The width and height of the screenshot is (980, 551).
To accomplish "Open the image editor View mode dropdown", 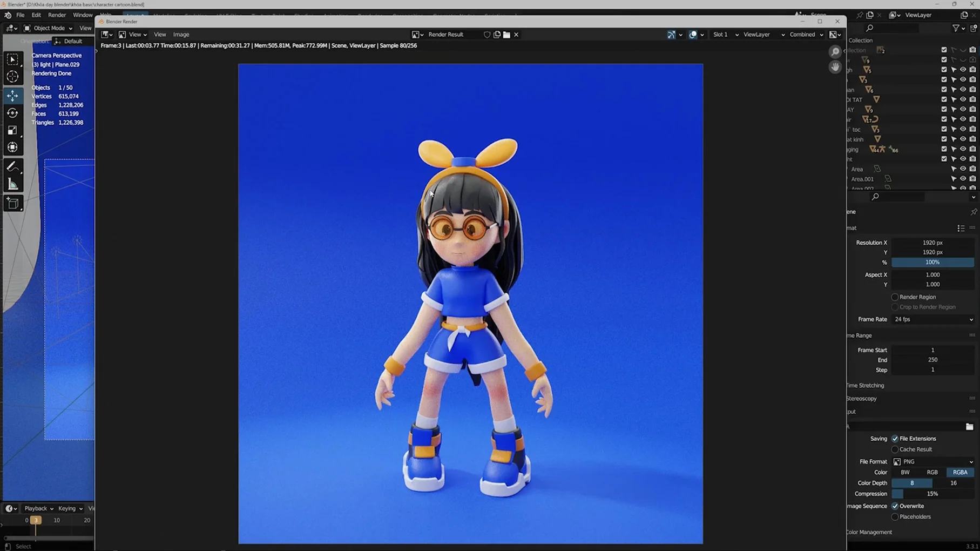I will [x=133, y=35].
